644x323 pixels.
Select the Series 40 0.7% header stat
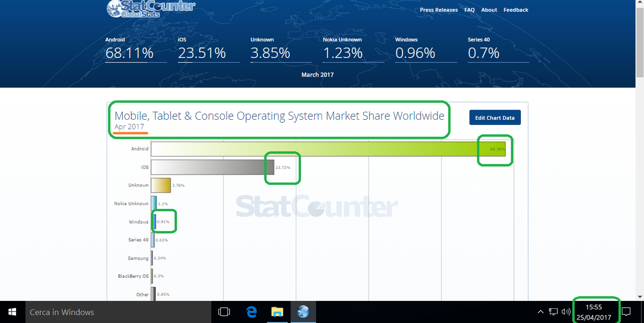pyautogui.click(x=498, y=49)
